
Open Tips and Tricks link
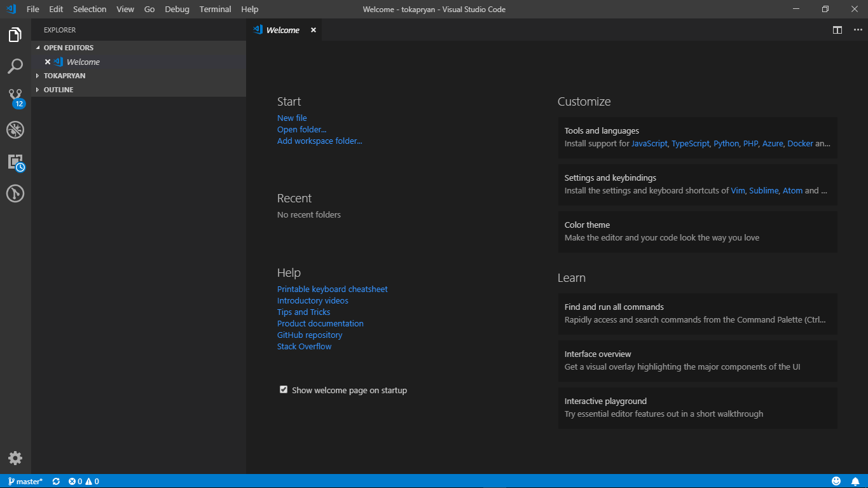(304, 312)
